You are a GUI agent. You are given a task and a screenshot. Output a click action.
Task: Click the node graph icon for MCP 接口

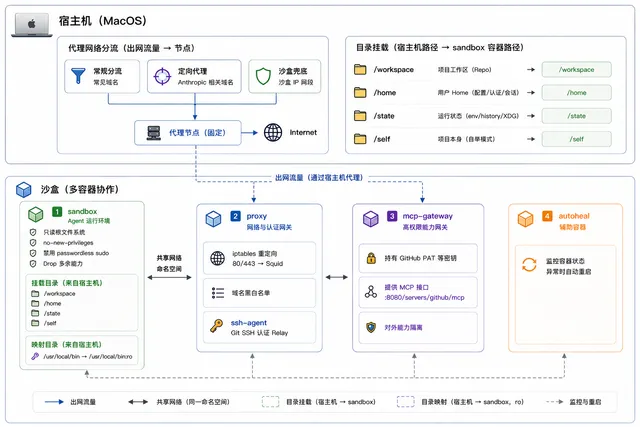[371, 291]
